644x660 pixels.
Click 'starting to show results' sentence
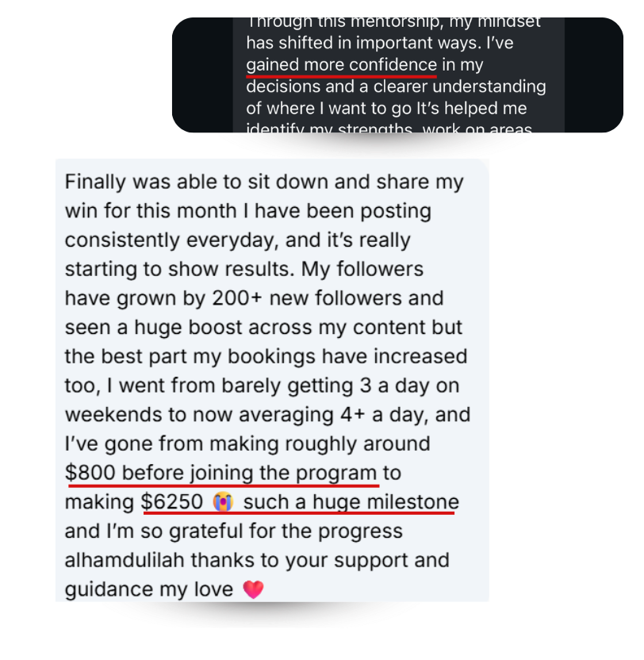pyautogui.click(x=179, y=270)
